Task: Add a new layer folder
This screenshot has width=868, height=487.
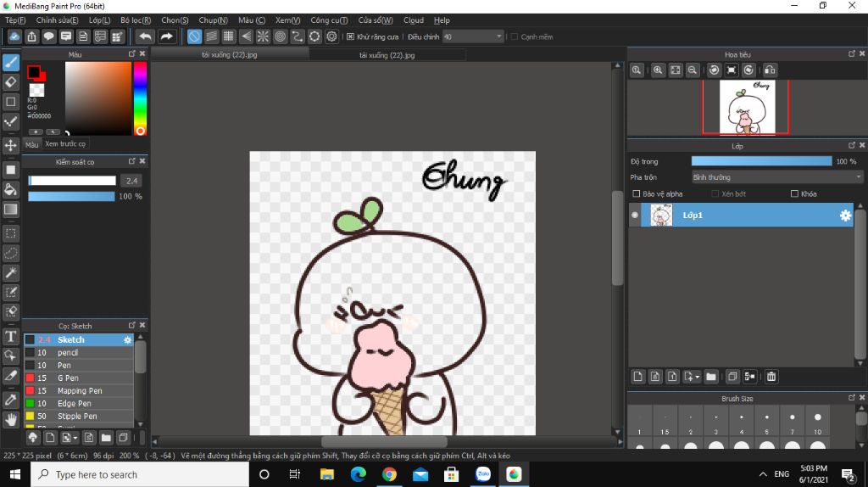Action: [711, 377]
